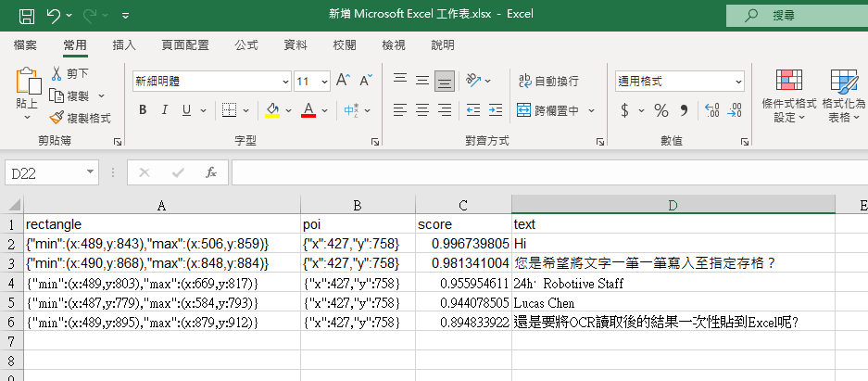This screenshot has width=868, height=381.
Task: Open the 檔案 file tab
Action: point(25,45)
